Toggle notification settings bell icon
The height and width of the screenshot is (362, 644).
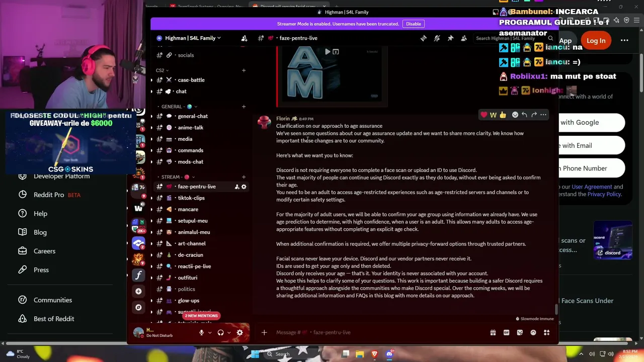437,38
